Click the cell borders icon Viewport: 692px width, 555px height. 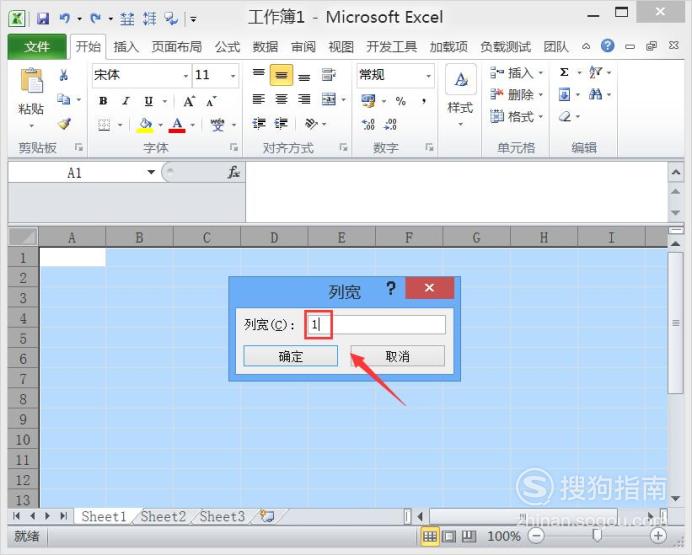[x=104, y=125]
